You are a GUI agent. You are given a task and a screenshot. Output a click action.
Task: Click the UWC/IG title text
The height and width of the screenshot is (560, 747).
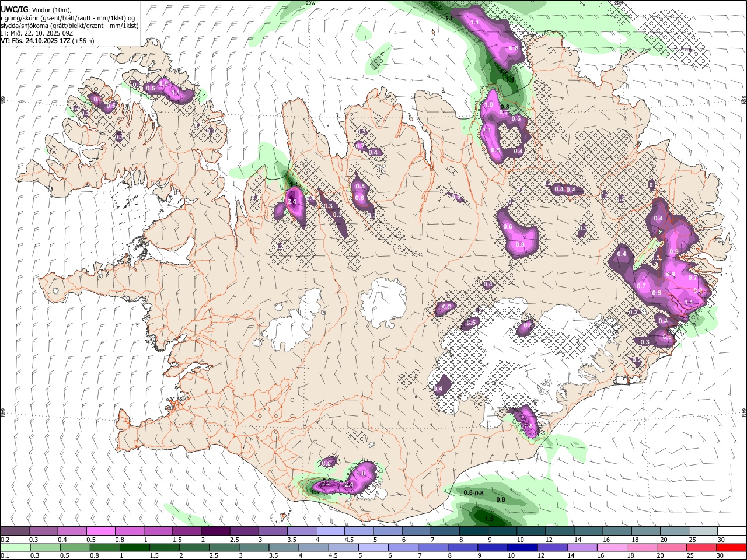tap(13, 9)
